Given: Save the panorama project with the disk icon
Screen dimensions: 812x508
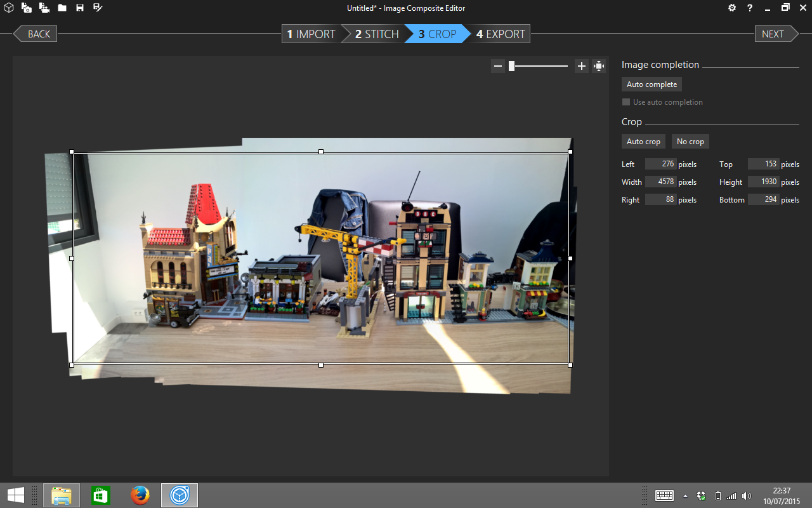Looking at the screenshot, I should coord(80,8).
